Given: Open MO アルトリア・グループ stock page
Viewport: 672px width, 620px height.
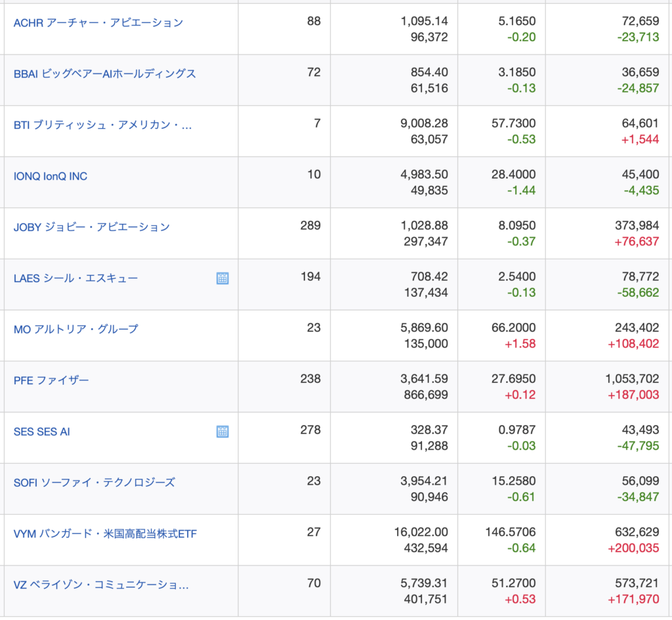Looking at the screenshot, I should pyautogui.click(x=76, y=329).
